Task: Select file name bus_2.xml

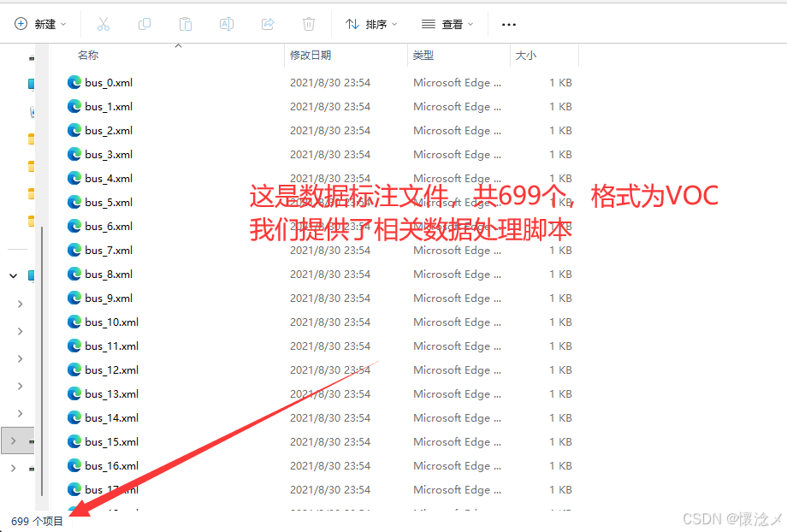Action: point(109,131)
